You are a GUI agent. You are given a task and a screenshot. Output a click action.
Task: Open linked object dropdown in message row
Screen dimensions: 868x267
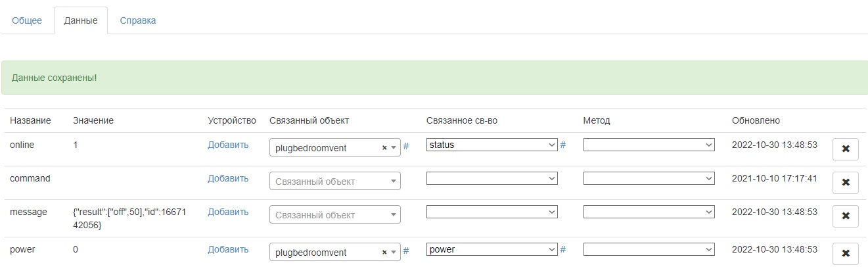(x=334, y=215)
